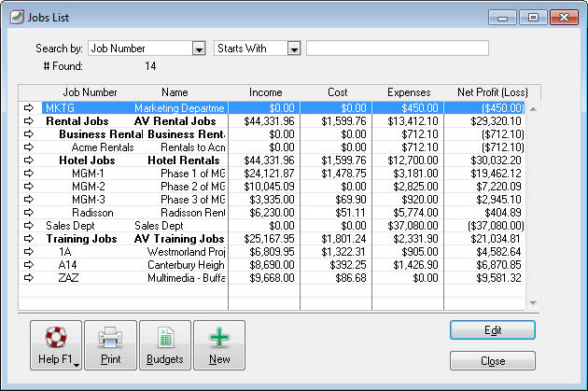Select the Sales Dept job number

(70, 226)
